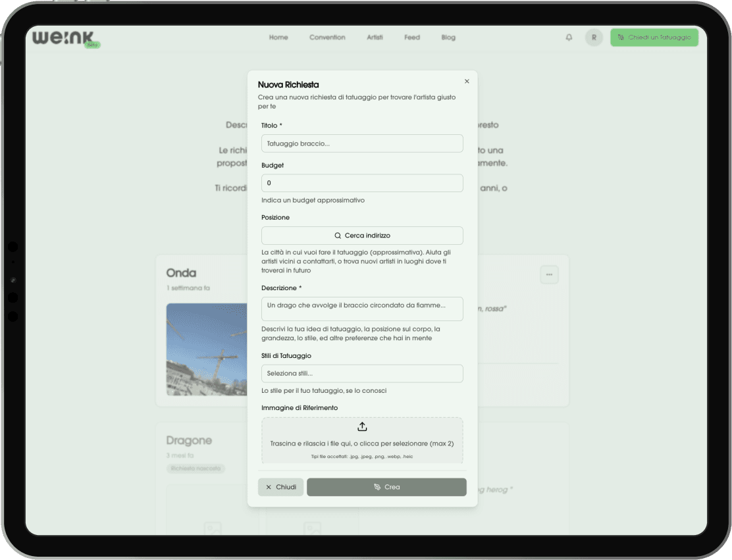Click the WeInk logo
The width and height of the screenshot is (732, 560).
pos(64,38)
